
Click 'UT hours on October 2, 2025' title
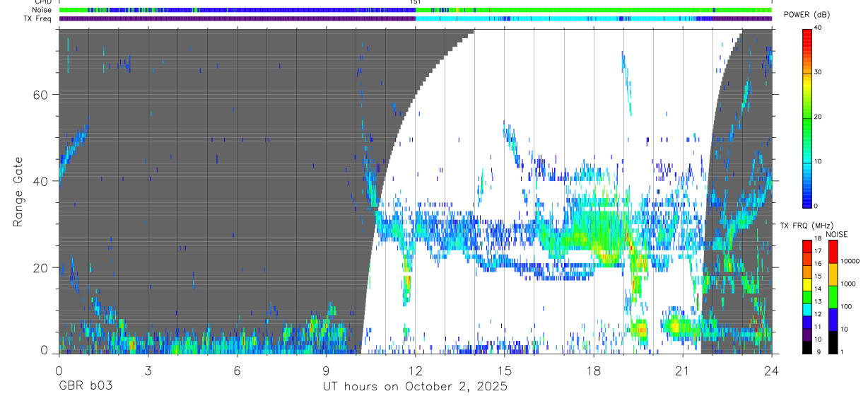coord(415,387)
